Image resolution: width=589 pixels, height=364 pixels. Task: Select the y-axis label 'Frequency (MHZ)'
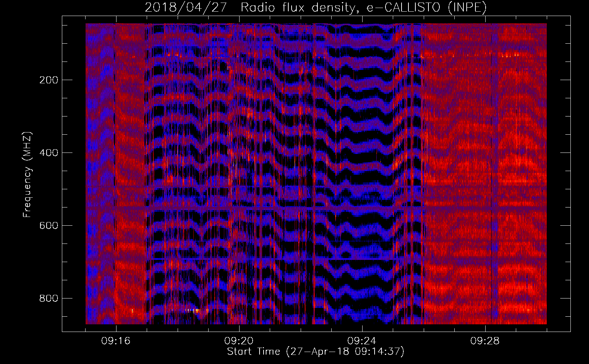pos(27,174)
